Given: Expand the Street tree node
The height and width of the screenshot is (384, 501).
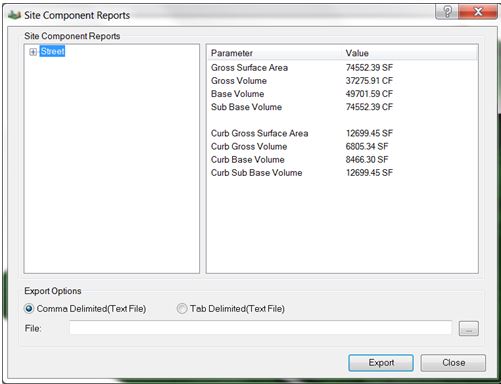Looking at the screenshot, I should click(33, 52).
